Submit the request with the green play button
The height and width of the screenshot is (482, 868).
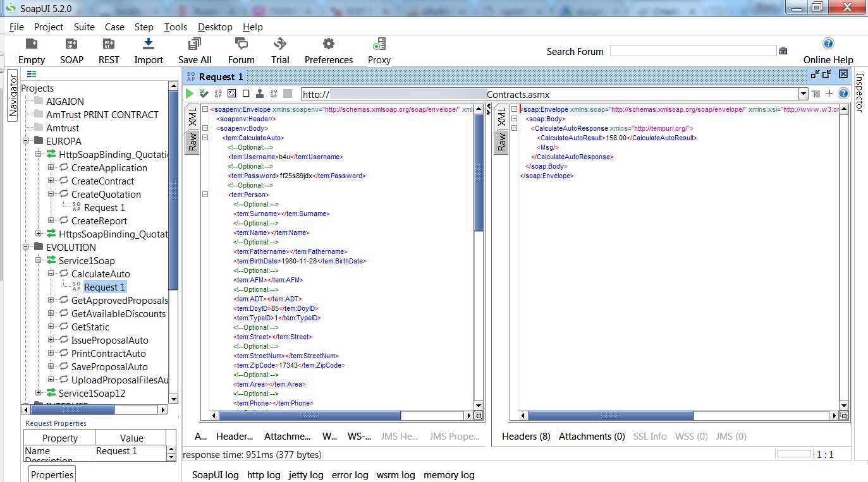pos(190,93)
